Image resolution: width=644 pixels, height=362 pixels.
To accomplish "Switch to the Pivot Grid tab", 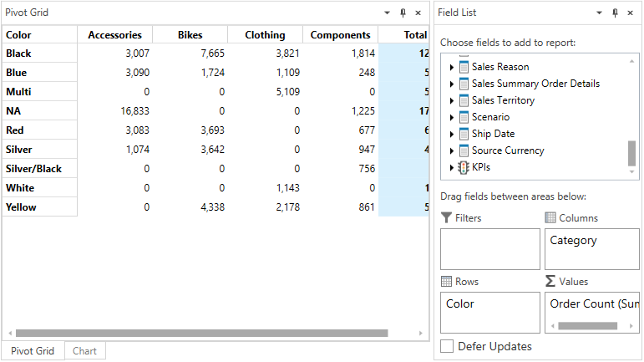I will (x=33, y=351).
